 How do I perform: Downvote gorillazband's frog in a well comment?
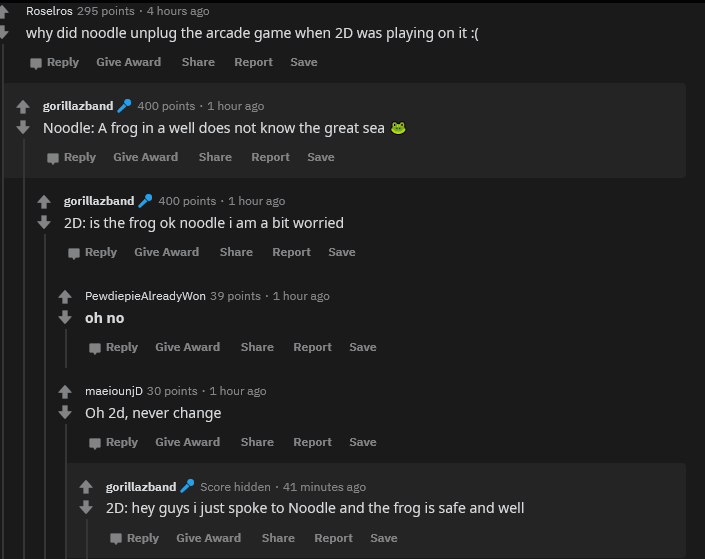(22, 127)
